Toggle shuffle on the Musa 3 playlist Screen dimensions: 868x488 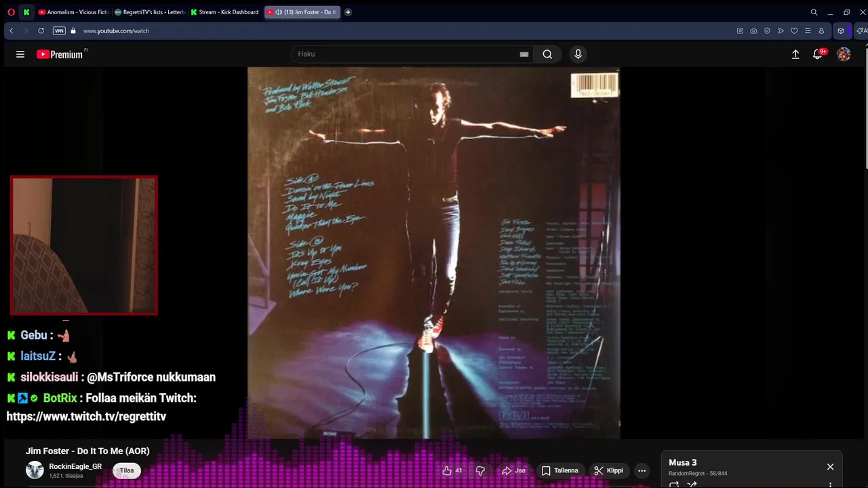(x=692, y=484)
